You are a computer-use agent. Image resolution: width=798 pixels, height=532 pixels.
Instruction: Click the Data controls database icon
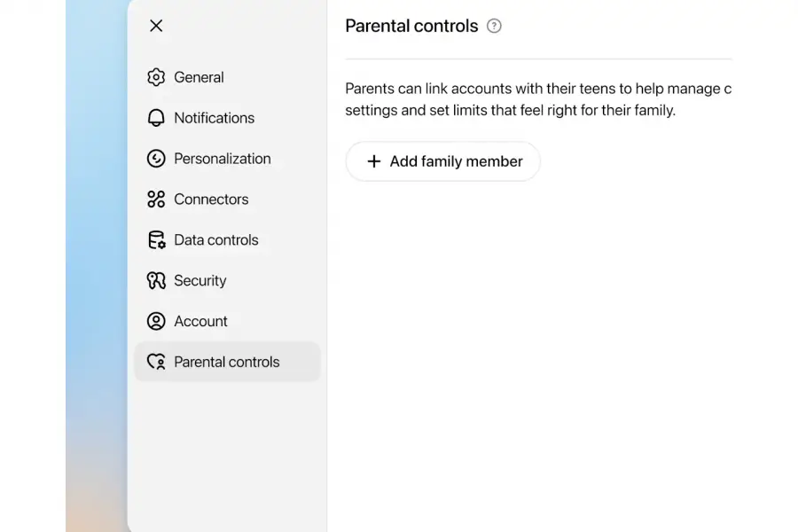tap(156, 239)
